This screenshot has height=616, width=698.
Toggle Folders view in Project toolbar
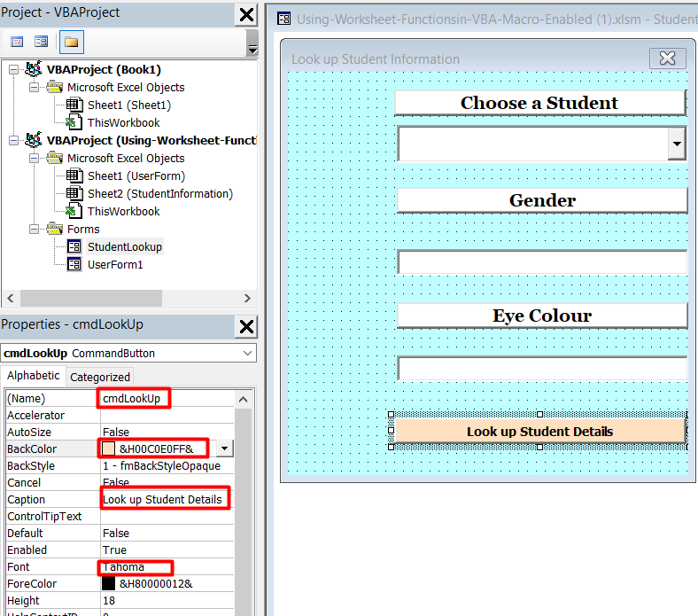pos(71,43)
